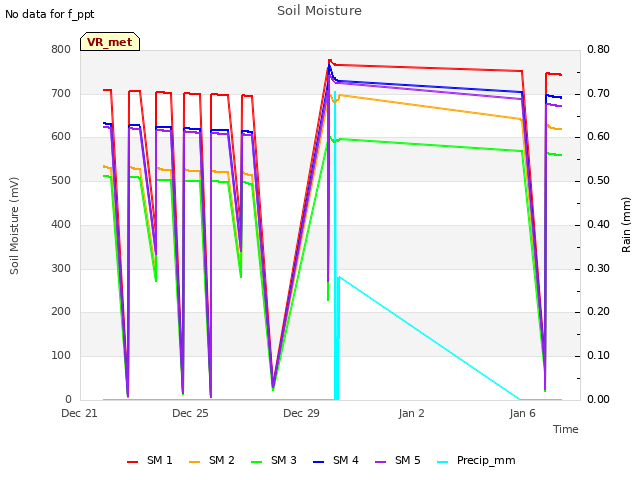Click the 100 left axis tick label

pos(61,356)
